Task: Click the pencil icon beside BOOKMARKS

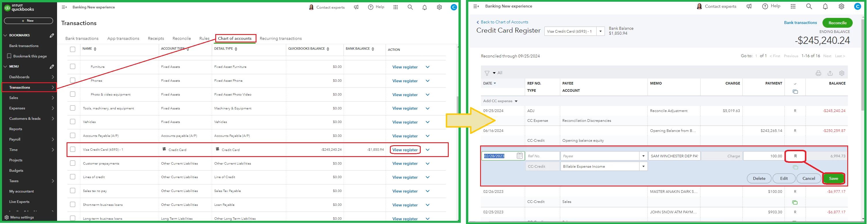Action: click(52, 36)
